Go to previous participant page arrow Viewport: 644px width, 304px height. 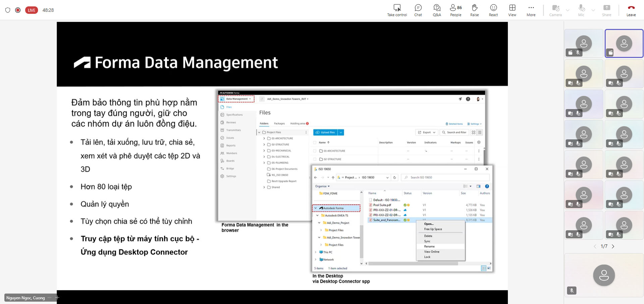click(x=595, y=246)
